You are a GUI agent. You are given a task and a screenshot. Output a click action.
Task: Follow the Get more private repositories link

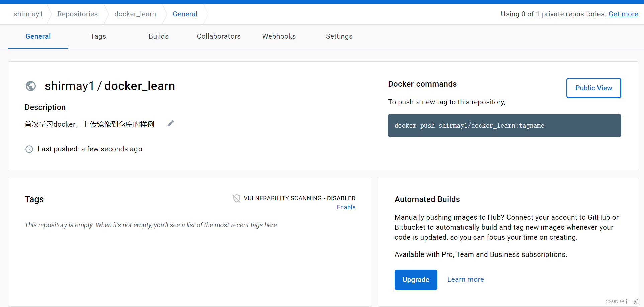click(623, 14)
